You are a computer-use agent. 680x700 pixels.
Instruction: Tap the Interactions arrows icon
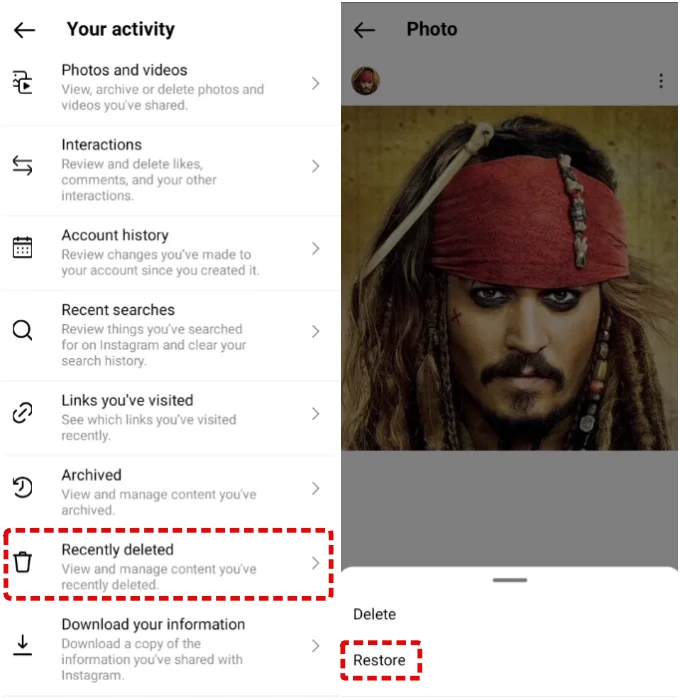pos(22,165)
